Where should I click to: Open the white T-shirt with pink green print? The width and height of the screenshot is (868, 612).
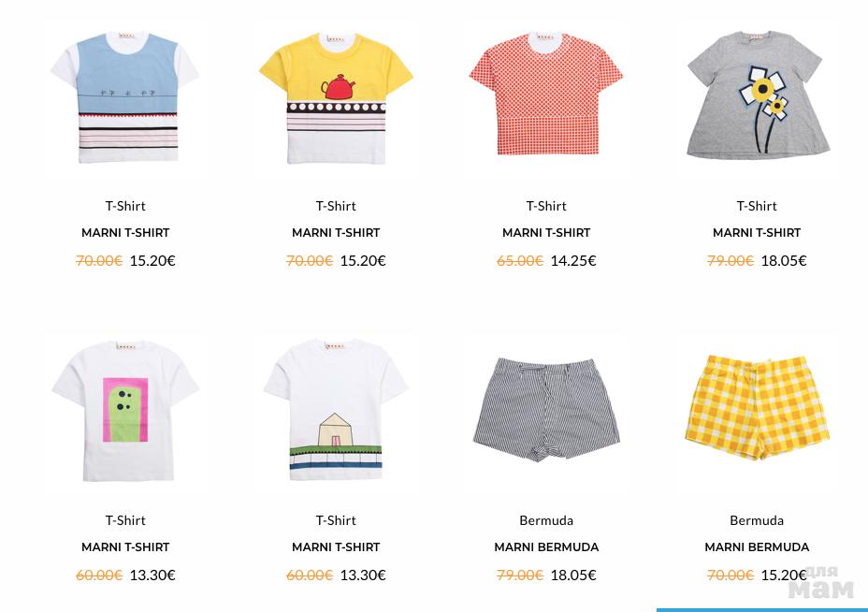pyautogui.click(x=125, y=411)
